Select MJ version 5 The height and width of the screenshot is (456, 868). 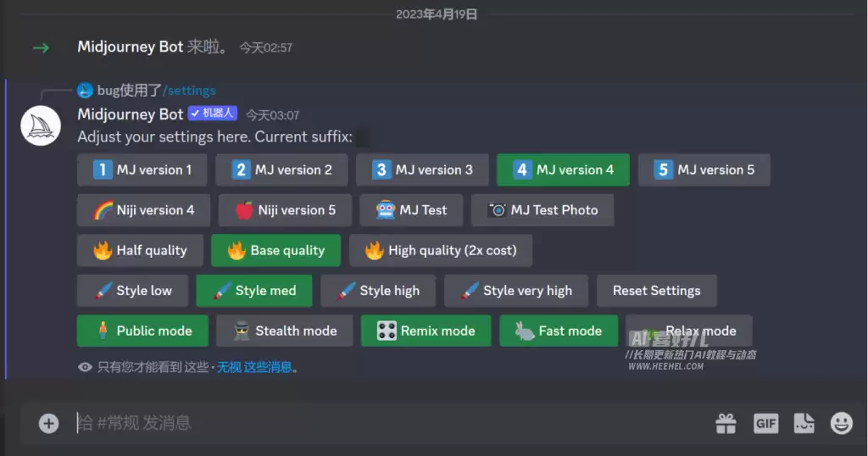tap(704, 170)
